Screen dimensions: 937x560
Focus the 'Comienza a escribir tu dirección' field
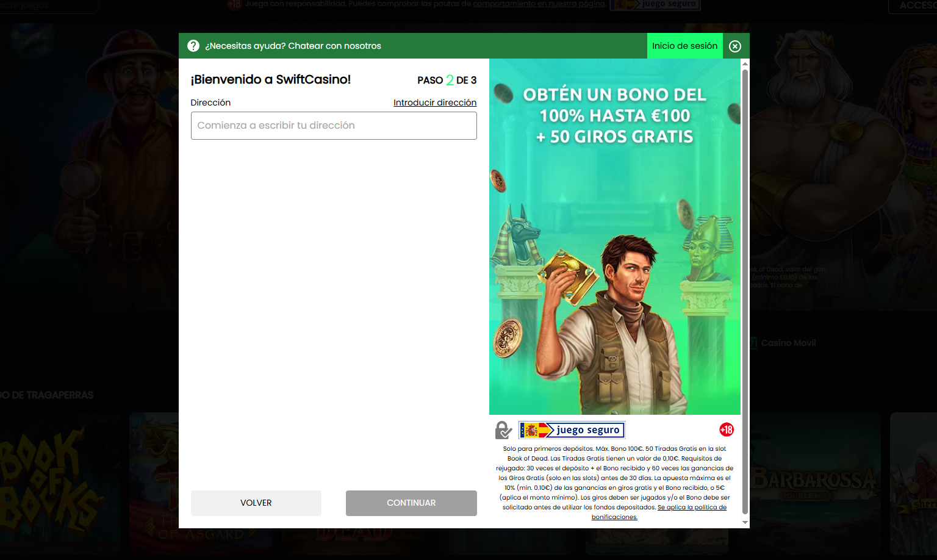click(334, 126)
